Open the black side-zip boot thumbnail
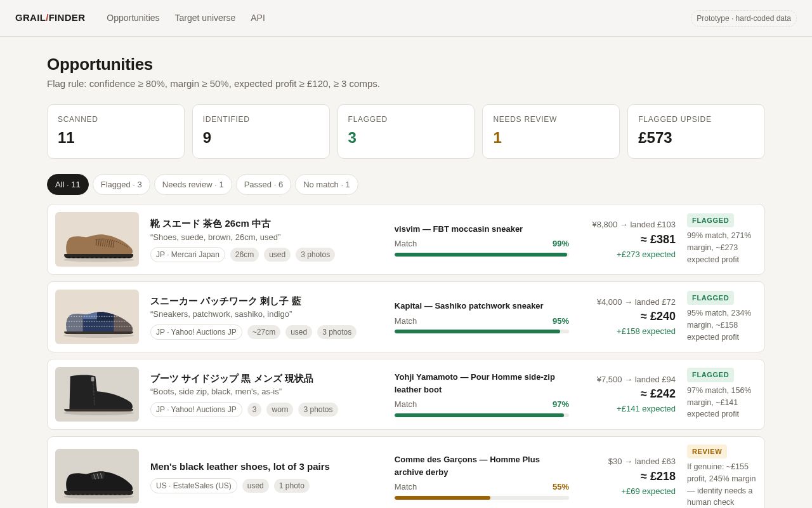Image resolution: width=812 pixels, height=508 pixels. tap(97, 394)
